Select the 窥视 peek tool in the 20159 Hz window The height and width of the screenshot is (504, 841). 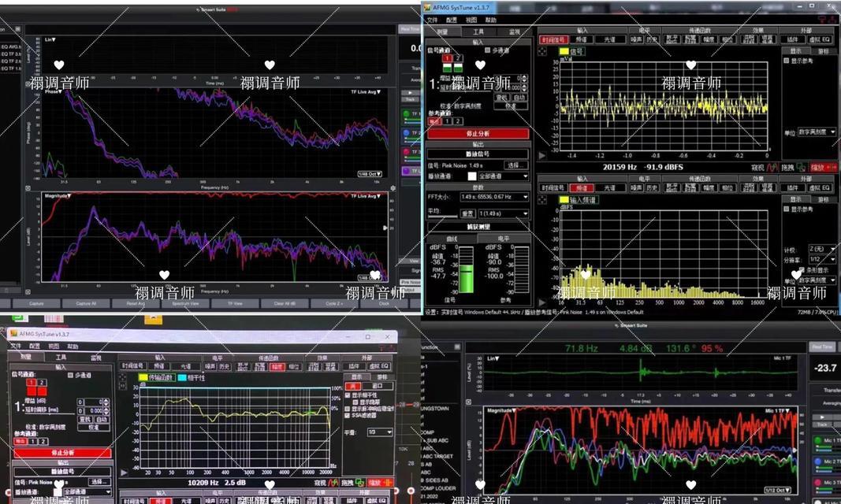click(766, 168)
